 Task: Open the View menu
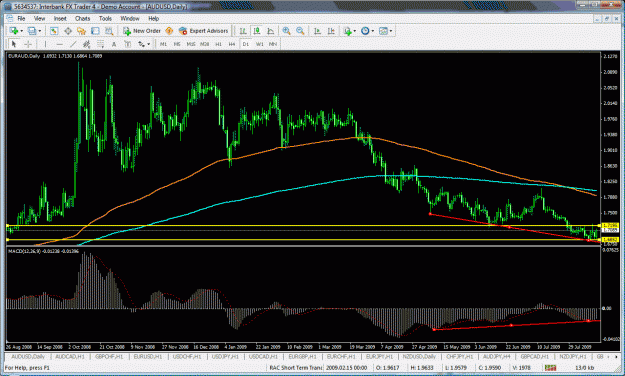(39, 18)
